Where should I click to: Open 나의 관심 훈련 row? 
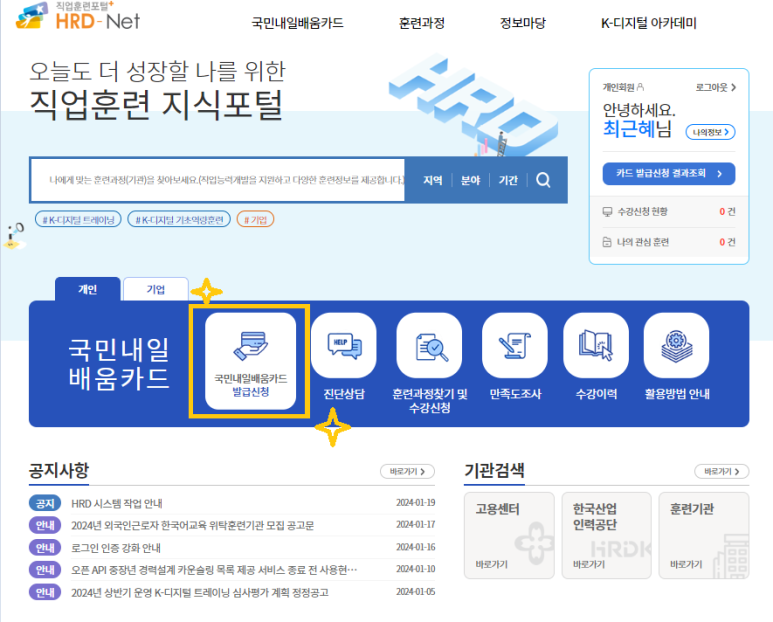[x=668, y=242]
